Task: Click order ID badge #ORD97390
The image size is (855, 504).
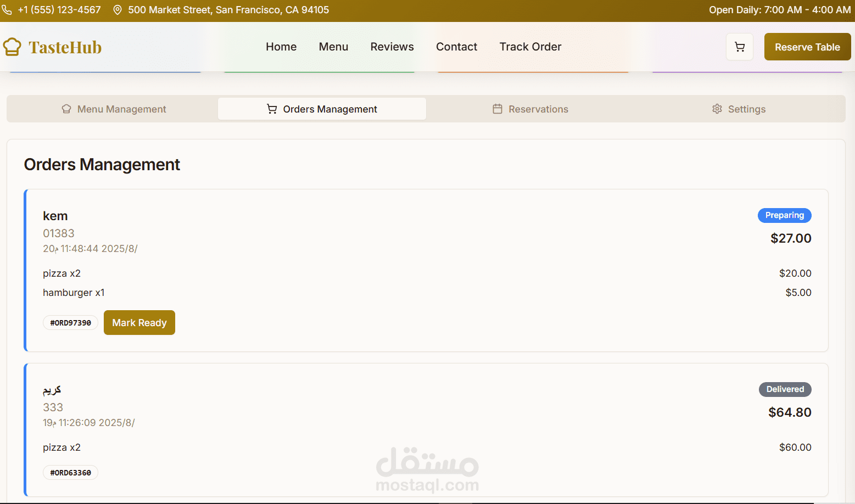Action: [70, 323]
